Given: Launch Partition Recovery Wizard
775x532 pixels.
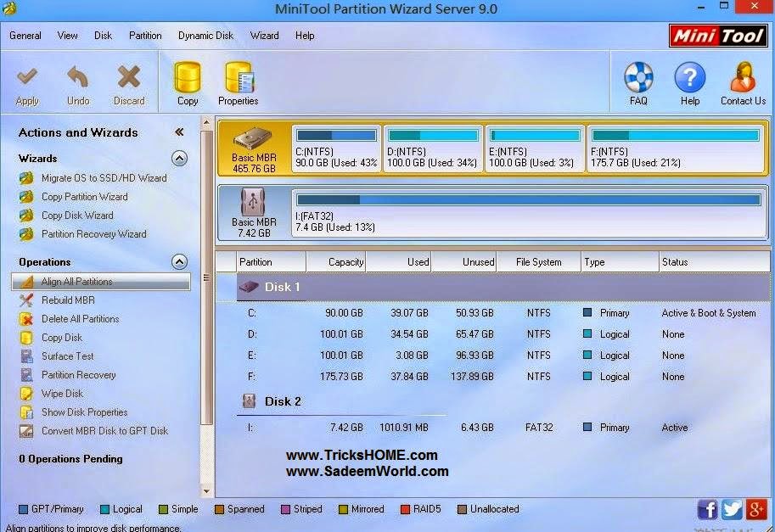Looking at the screenshot, I should click(94, 234).
